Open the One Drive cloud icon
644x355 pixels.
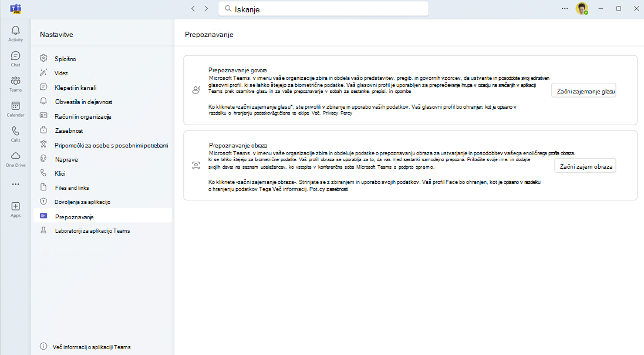(x=16, y=156)
